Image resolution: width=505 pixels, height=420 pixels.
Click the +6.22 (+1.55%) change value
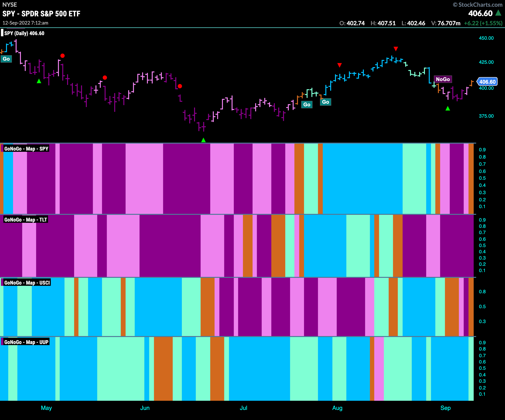tap(483, 23)
